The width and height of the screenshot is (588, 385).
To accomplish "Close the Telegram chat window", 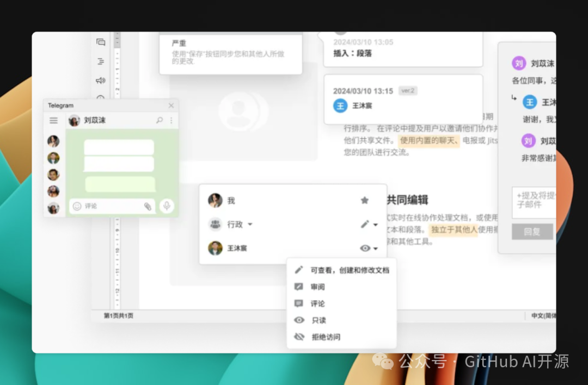I will pos(171,105).
